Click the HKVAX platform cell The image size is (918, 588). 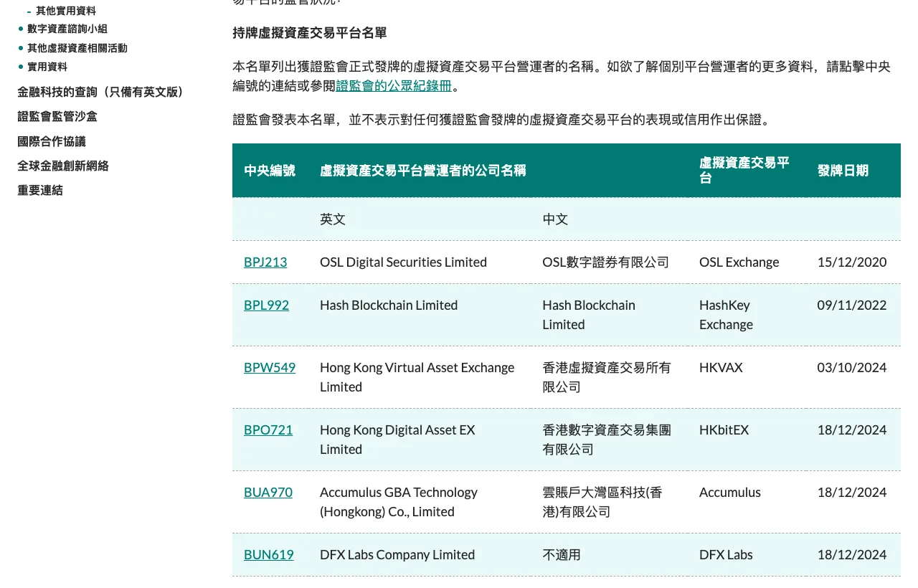click(721, 367)
